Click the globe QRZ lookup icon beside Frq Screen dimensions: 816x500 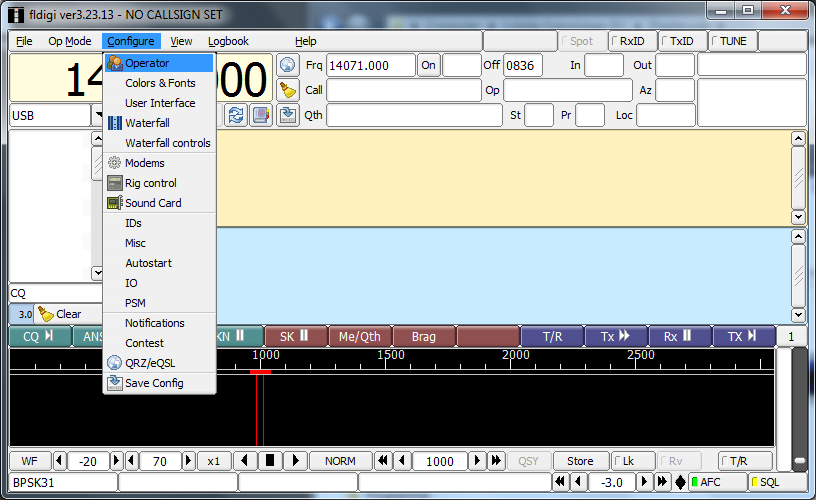click(x=288, y=65)
